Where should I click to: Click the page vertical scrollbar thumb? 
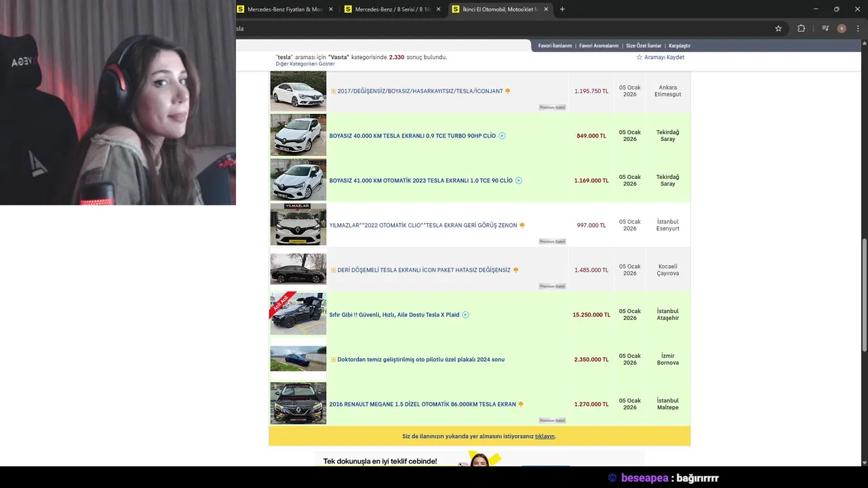click(864, 296)
